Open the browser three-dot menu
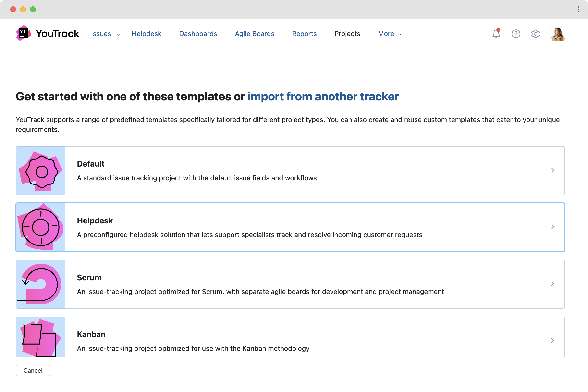 point(578,10)
